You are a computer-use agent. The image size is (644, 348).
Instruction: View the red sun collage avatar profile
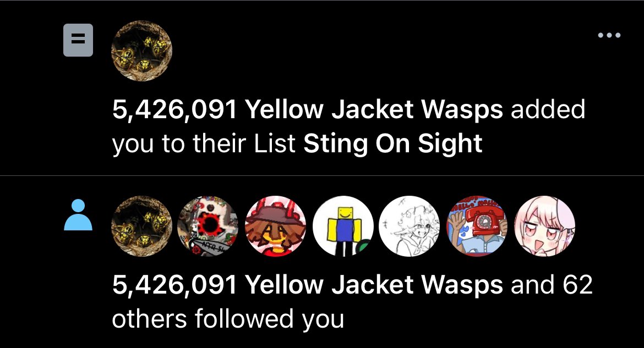[208, 226]
